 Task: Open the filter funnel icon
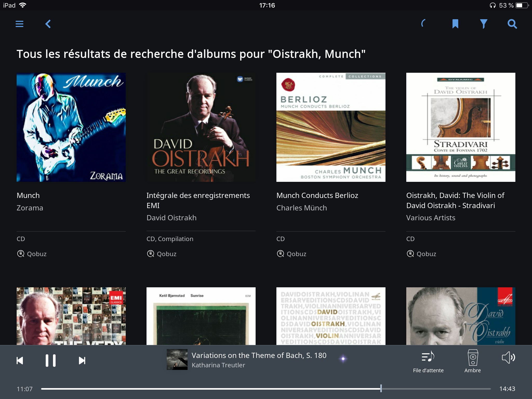(x=483, y=24)
